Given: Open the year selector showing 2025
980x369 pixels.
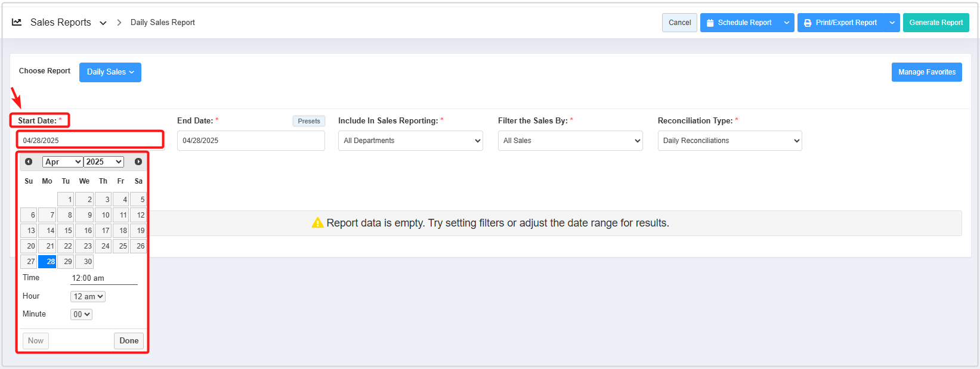Looking at the screenshot, I should [104, 162].
